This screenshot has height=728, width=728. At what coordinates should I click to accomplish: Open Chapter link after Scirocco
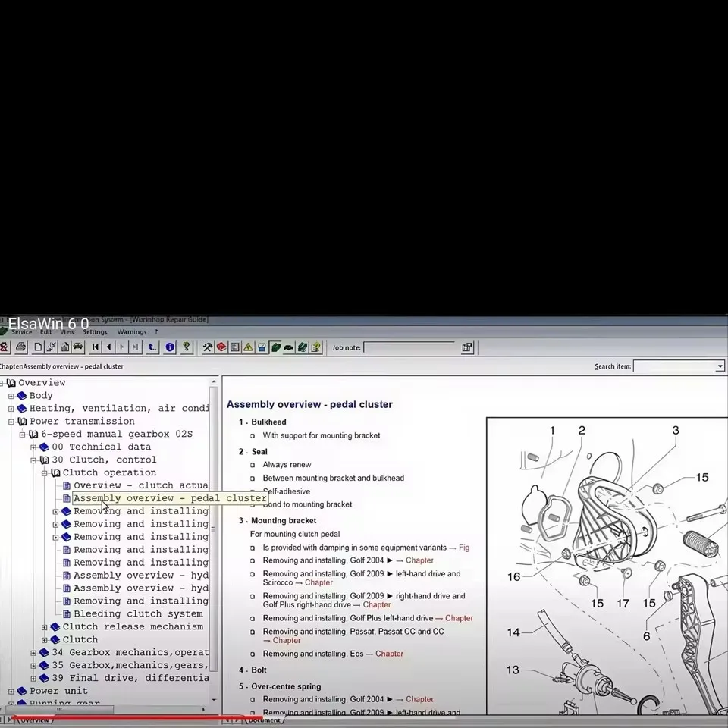click(318, 582)
